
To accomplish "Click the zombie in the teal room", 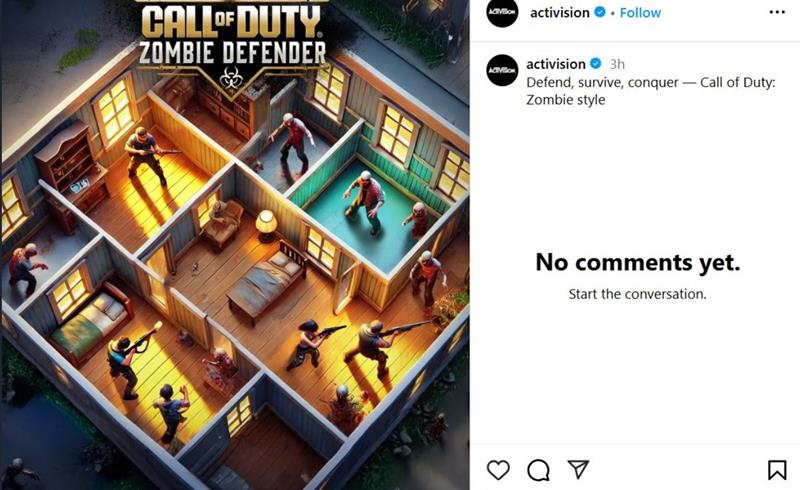I will coord(364,202).
